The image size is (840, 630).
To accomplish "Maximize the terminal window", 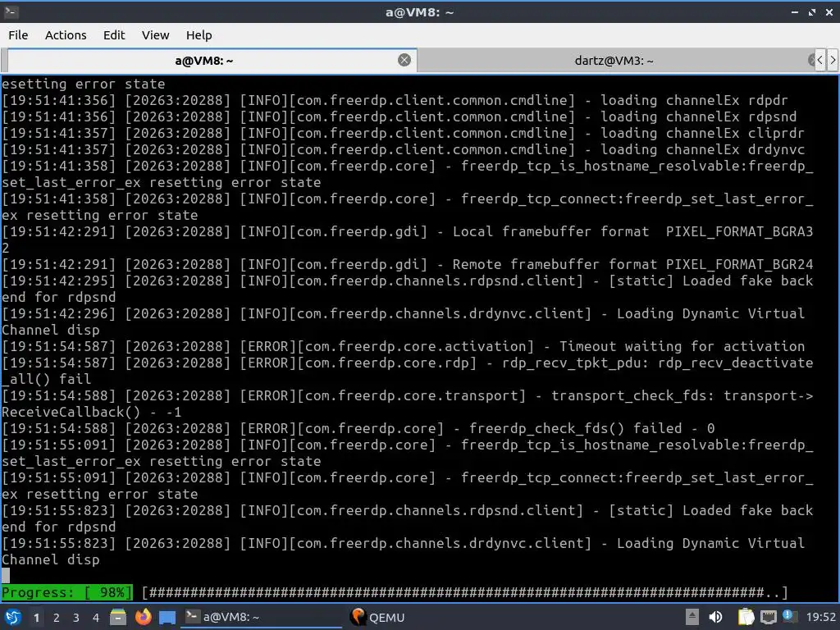I will point(812,11).
